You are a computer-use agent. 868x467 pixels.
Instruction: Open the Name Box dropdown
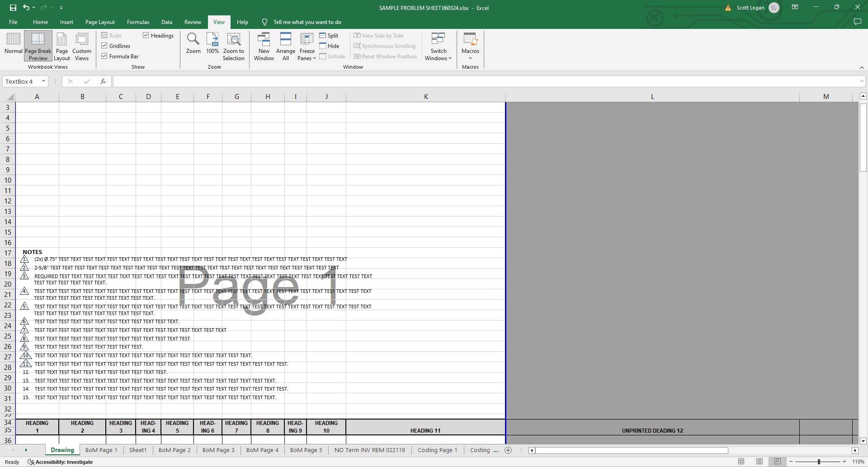point(43,81)
